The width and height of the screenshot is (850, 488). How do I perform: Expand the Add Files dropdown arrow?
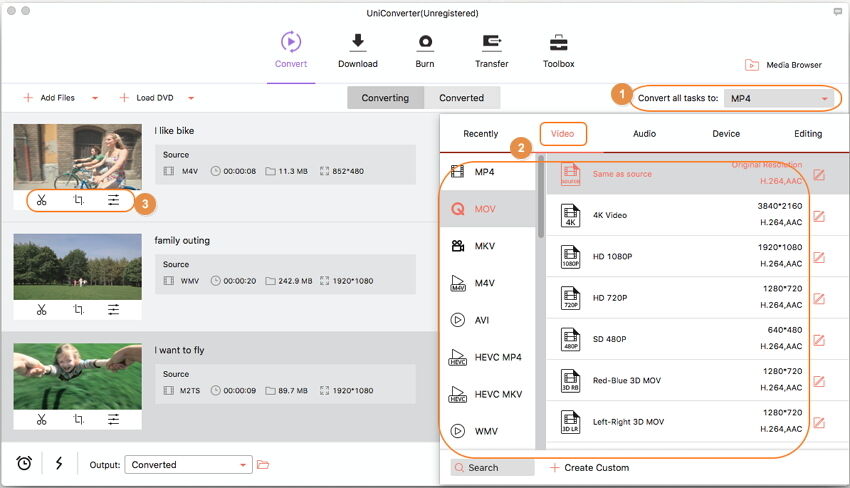(95, 98)
